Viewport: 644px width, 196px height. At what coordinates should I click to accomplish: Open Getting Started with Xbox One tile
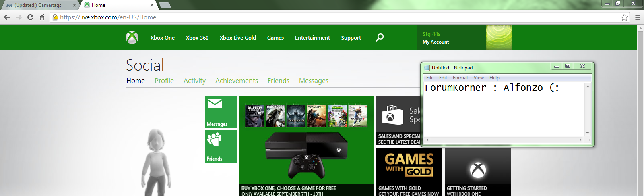pyautogui.click(x=478, y=172)
